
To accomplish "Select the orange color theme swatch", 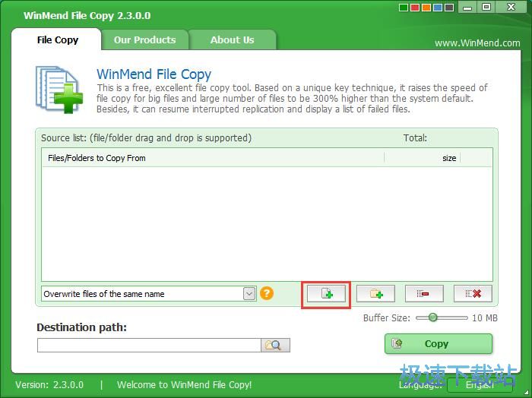I will click(426, 8).
